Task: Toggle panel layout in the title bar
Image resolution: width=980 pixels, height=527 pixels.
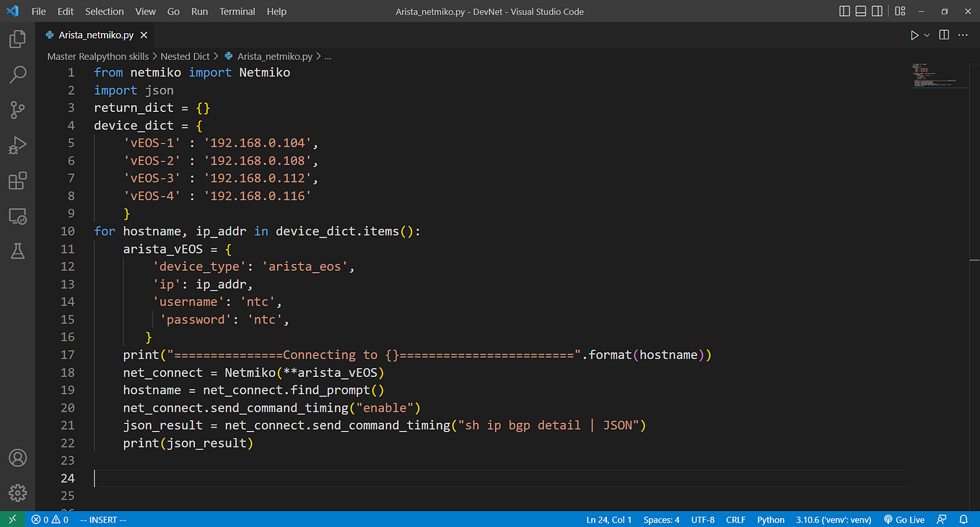Action: [860, 11]
